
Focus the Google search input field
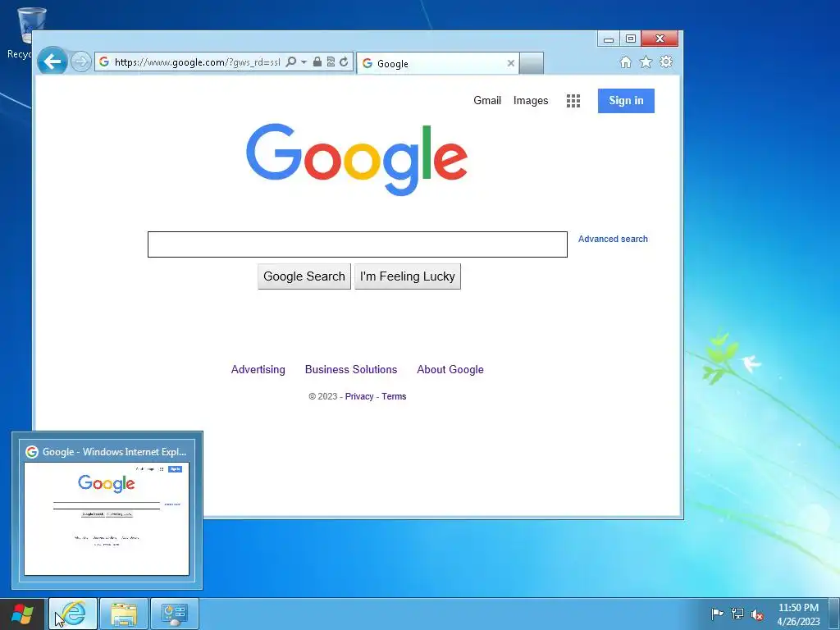358,244
